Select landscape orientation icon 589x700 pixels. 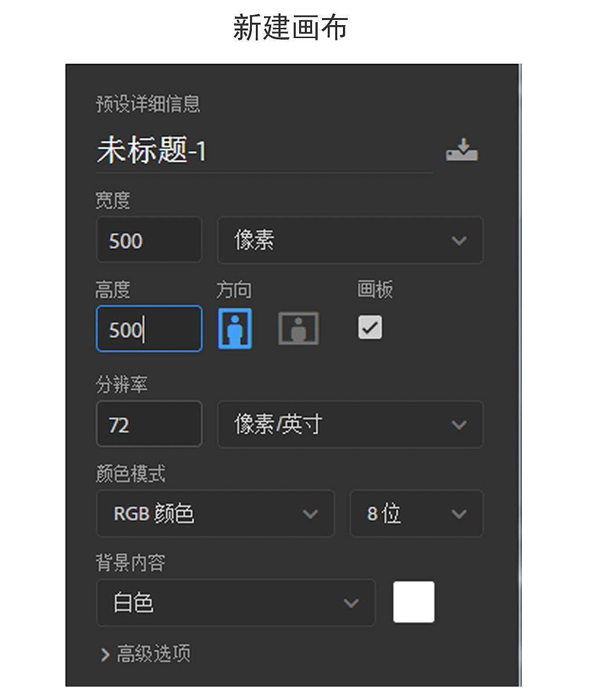coord(299,328)
